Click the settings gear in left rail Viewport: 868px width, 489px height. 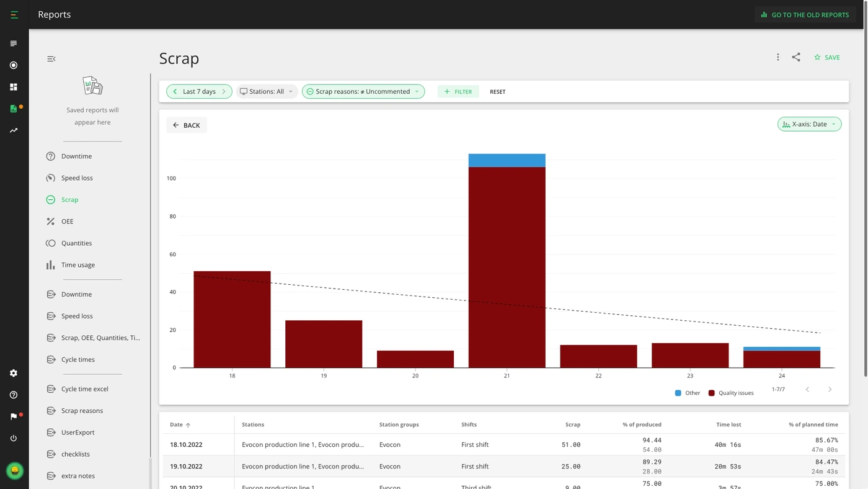[x=14, y=373]
